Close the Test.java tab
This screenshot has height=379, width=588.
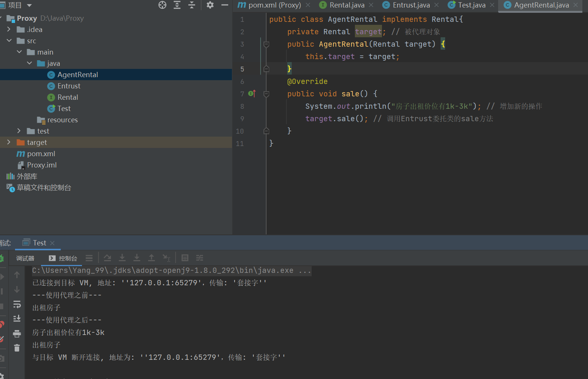click(492, 5)
